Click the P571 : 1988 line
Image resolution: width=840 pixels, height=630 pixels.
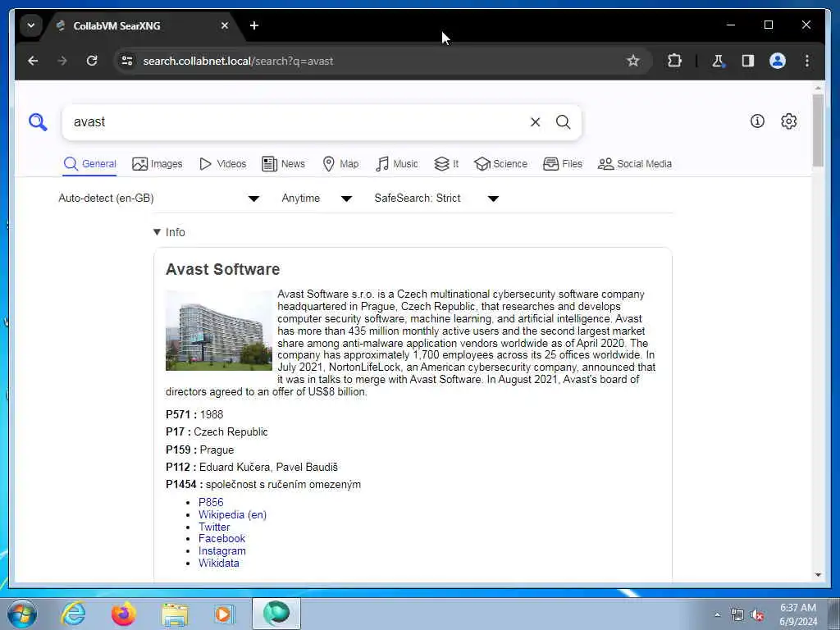point(194,414)
